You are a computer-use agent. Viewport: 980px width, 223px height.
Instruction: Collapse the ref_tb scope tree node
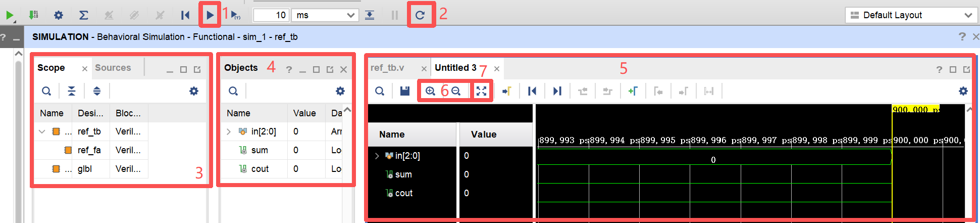(42, 131)
